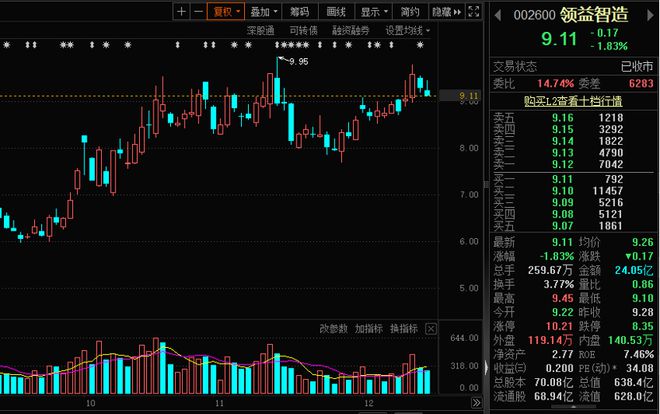Open 深股通 tag
Screen dimensions: 660x414
point(260,30)
